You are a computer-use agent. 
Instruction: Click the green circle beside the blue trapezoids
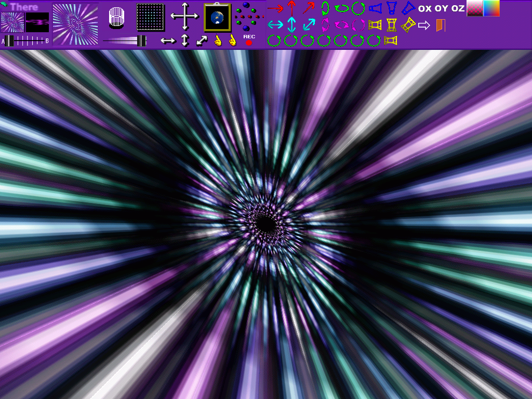358,8
